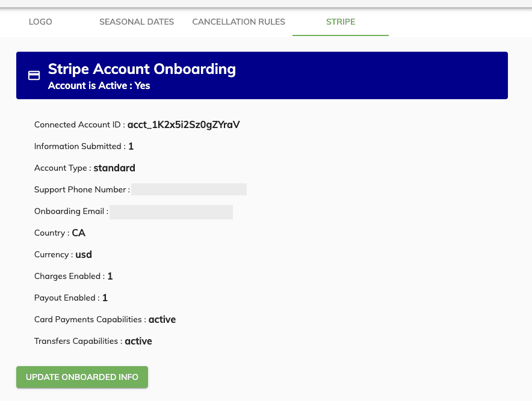Image resolution: width=532 pixels, height=401 pixels.
Task: Click the UPDATE ONBOARDED INFO button
Action: tap(82, 377)
